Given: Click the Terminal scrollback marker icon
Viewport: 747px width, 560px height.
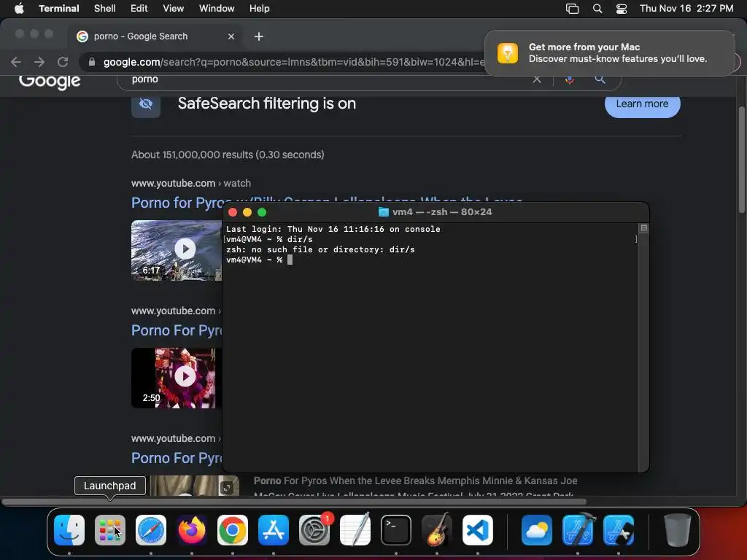Looking at the screenshot, I should point(643,228).
